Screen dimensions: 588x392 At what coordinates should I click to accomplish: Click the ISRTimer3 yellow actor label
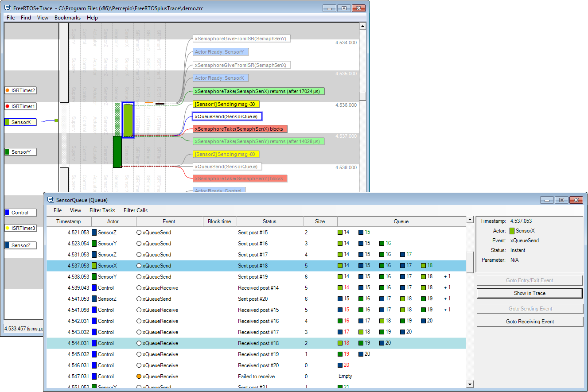[x=20, y=229]
